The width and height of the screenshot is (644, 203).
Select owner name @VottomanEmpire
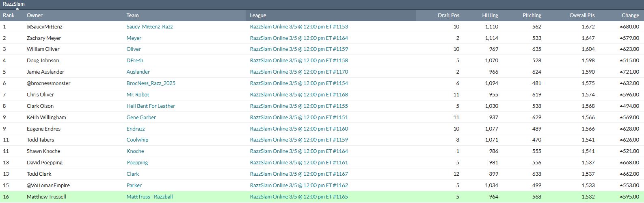coord(48,185)
